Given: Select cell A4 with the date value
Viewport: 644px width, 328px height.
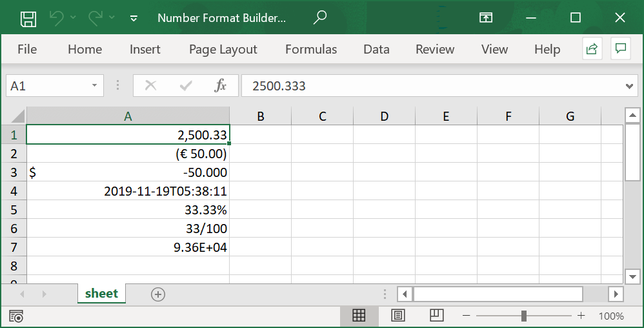Looking at the screenshot, I should [x=128, y=191].
